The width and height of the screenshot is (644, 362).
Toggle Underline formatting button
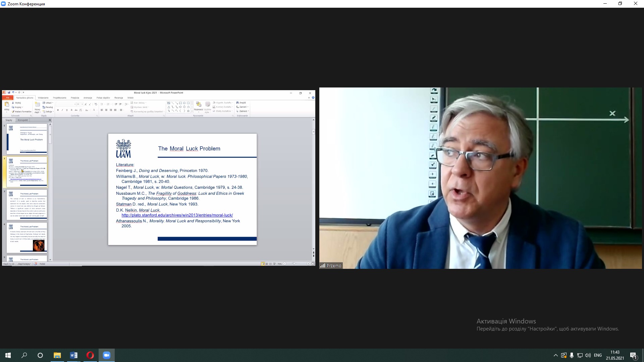click(x=67, y=110)
